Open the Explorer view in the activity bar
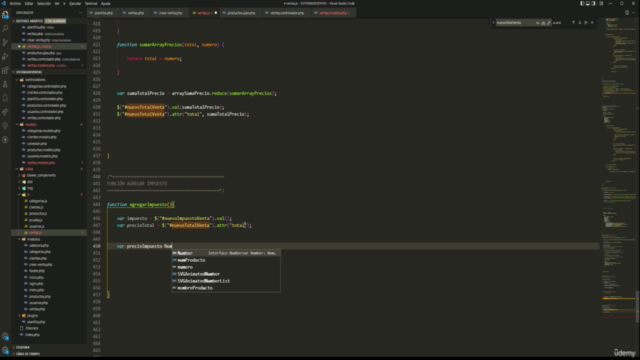 [5, 15]
